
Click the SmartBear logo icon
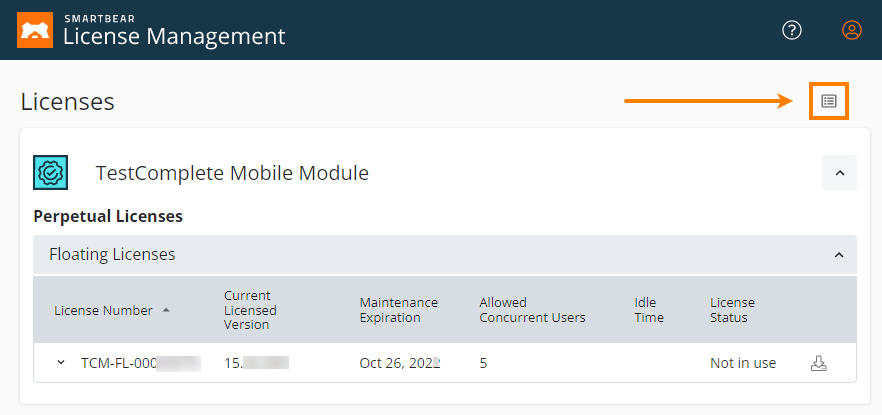coord(36,30)
